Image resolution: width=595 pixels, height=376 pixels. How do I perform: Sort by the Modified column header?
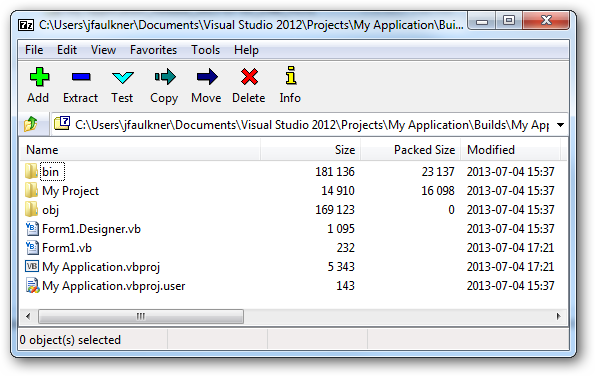click(x=510, y=150)
